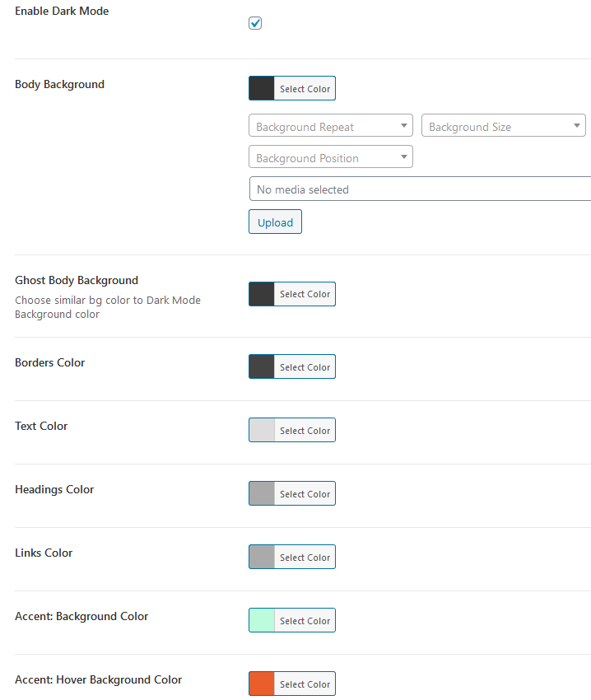591x700 pixels.
Task: Click Select Color for Ghost Body Background
Action: 305,294
